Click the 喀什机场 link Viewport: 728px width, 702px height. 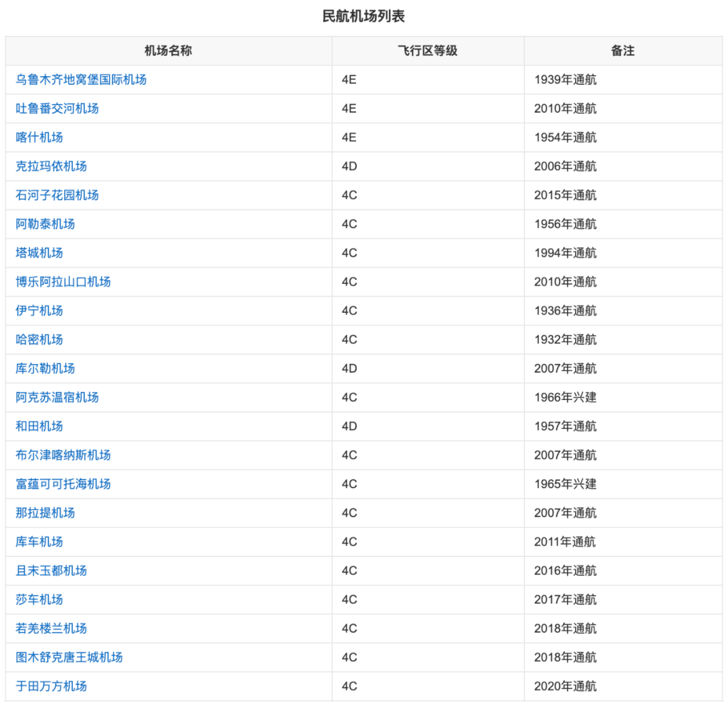(39, 137)
